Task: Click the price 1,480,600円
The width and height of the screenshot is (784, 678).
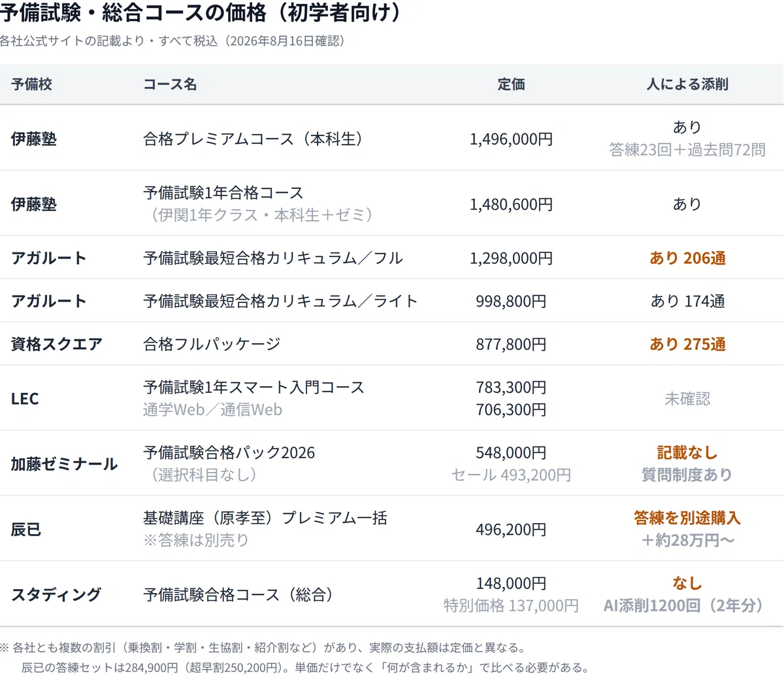Action: click(x=511, y=205)
